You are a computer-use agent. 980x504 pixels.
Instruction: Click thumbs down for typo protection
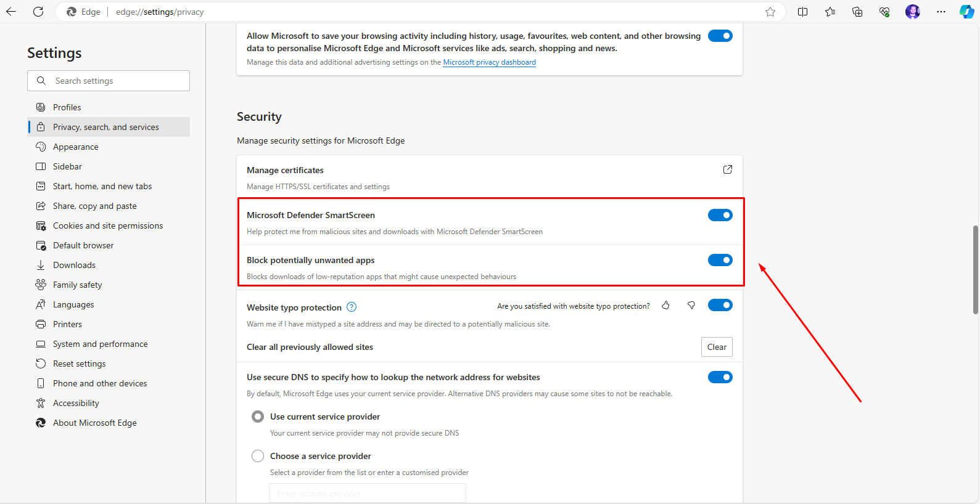coord(691,305)
